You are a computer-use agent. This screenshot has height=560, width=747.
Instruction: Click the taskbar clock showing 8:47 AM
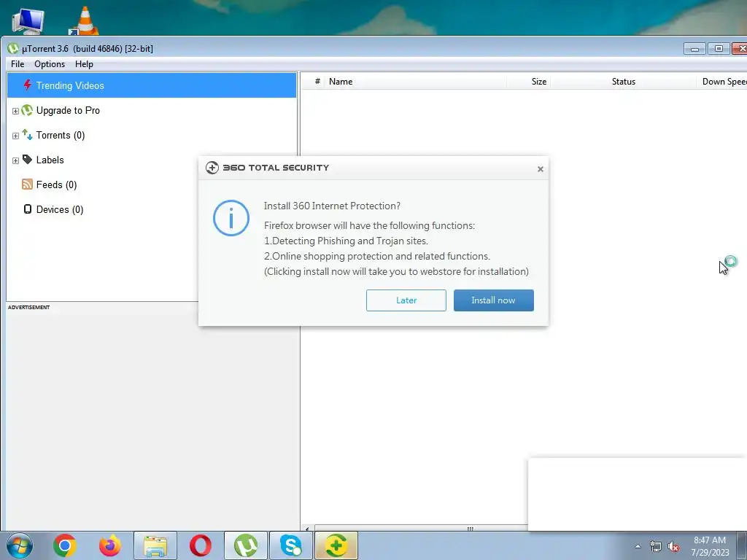pos(710,546)
